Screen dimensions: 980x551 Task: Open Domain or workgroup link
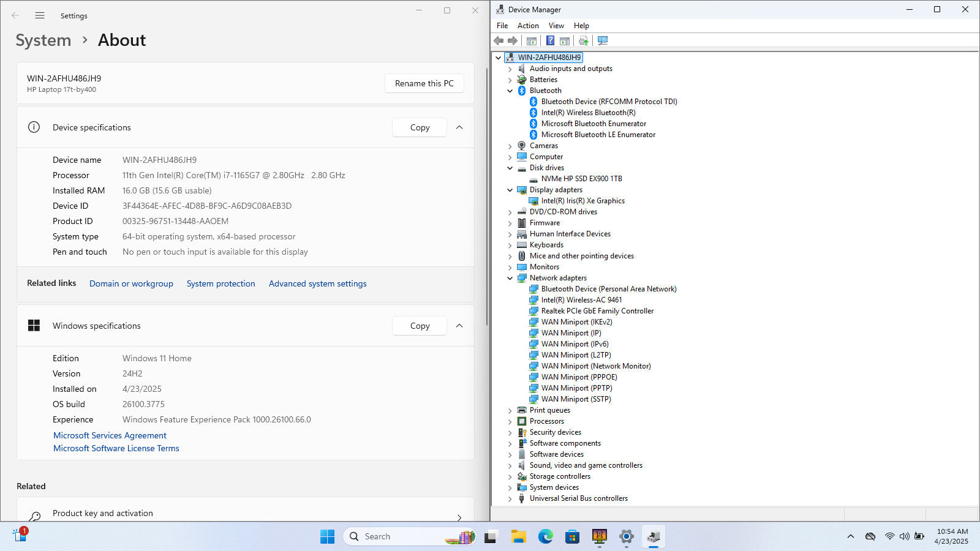pyautogui.click(x=131, y=283)
